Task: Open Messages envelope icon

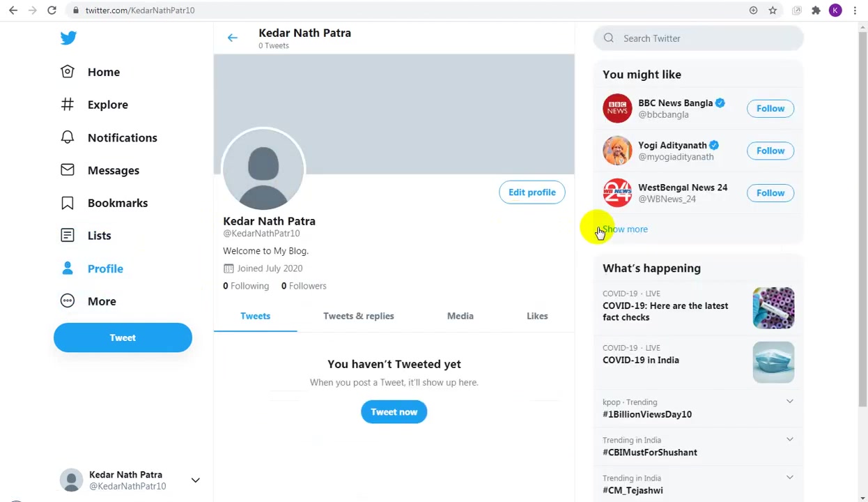Action: (68, 170)
